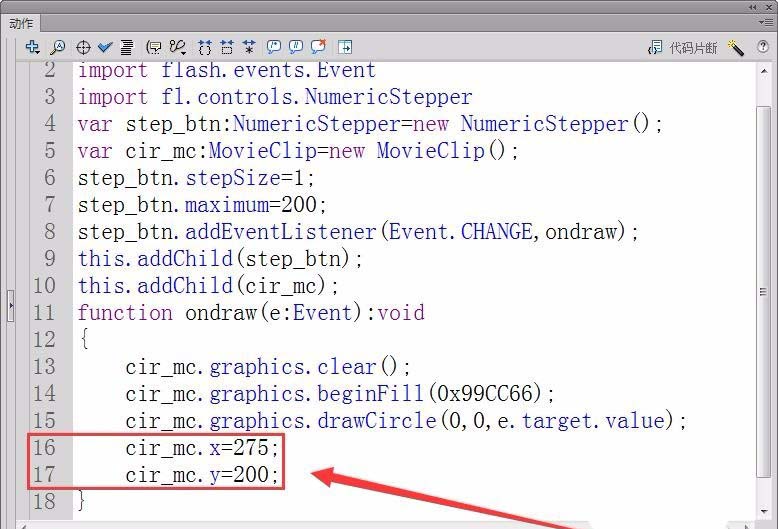Viewport: 778px width, 529px height.
Task: Click the Auto format lines icon
Action: (x=127, y=47)
